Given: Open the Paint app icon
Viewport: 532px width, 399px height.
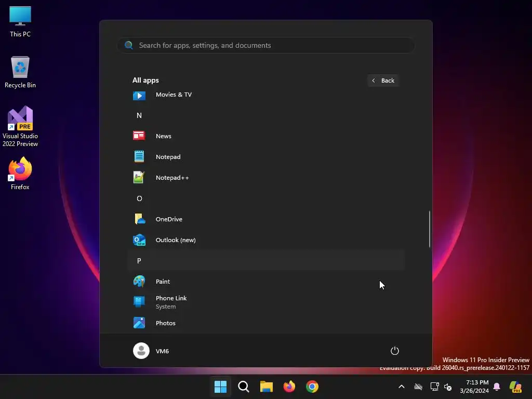Looking at the screenshot, I should pos(139,281).
